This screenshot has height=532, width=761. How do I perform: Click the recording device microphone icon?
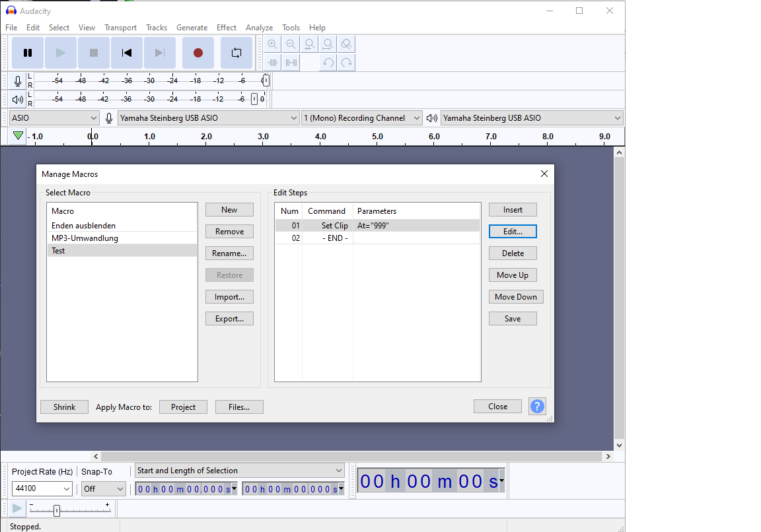coord(109,118)
